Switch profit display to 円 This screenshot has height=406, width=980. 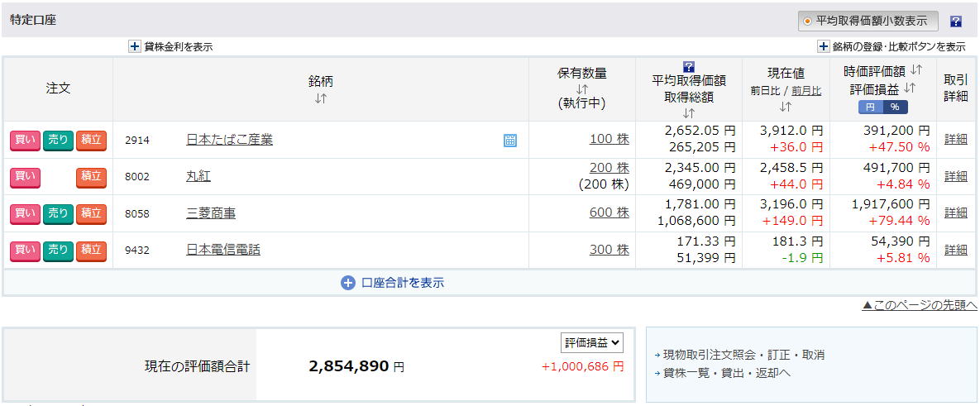point(871,107)
